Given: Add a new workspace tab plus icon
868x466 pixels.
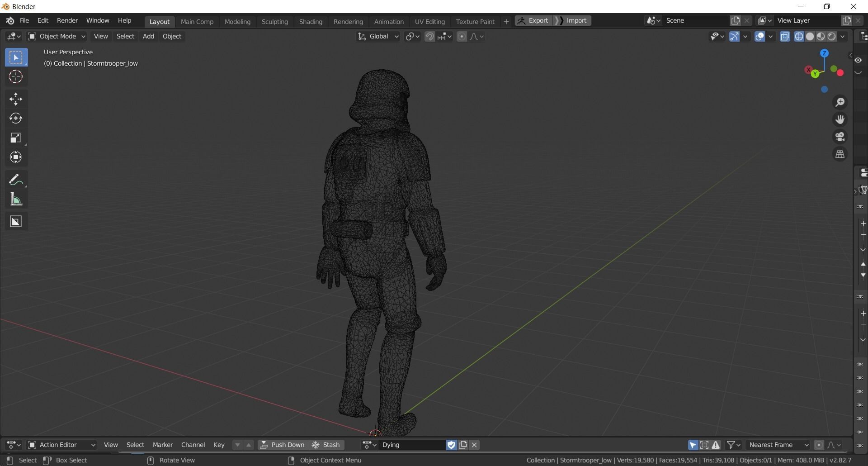Looking at the screenshot, I should 506,21.
